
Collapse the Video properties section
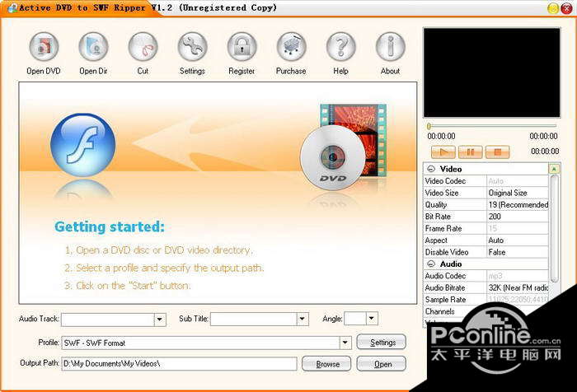[431, 169]
